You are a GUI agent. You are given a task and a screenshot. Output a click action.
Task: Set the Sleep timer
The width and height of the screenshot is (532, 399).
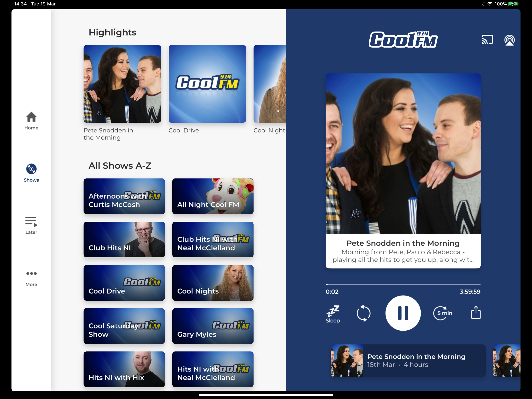click(x=333, y=314)
